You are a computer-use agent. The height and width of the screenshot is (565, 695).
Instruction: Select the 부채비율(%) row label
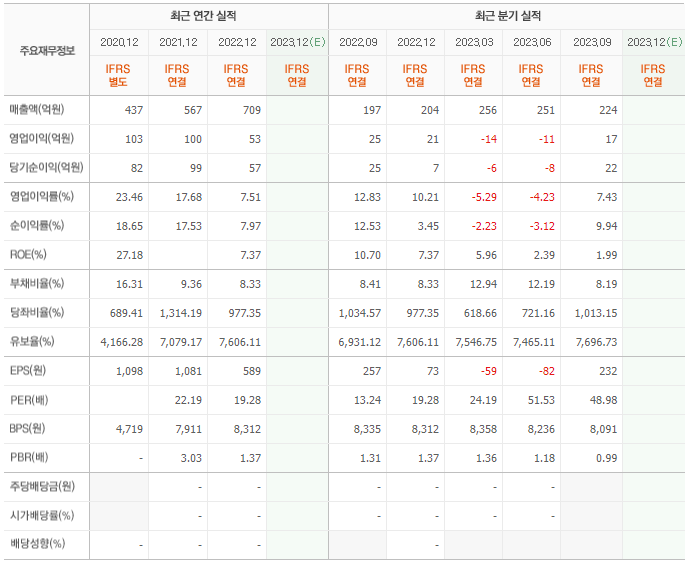[37, 284]
